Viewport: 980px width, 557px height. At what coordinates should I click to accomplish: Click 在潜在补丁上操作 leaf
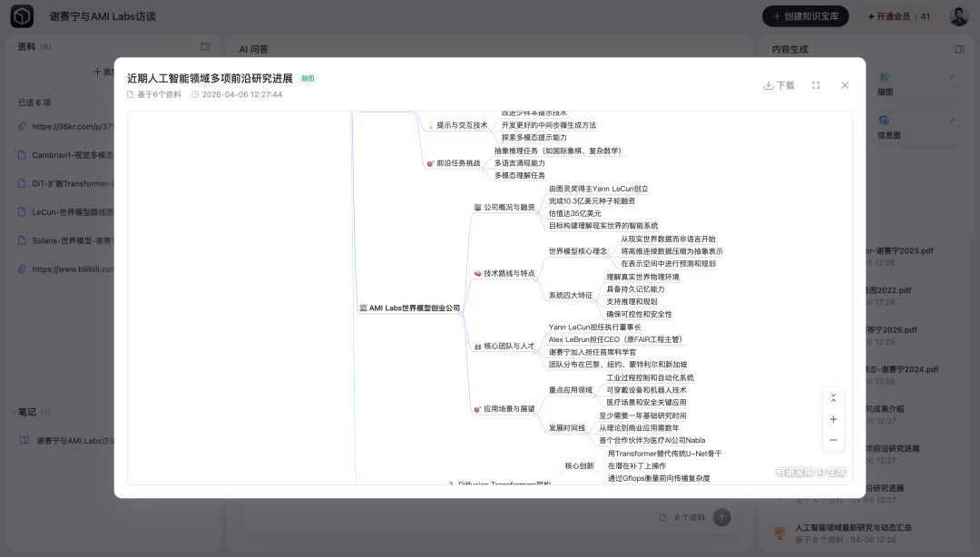tap(637, 466)
